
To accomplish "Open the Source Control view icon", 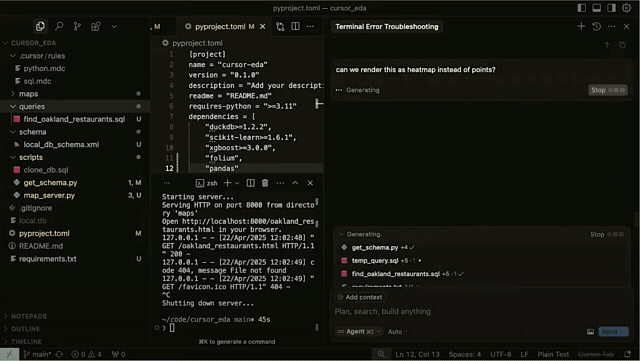I will pos(77,27).
